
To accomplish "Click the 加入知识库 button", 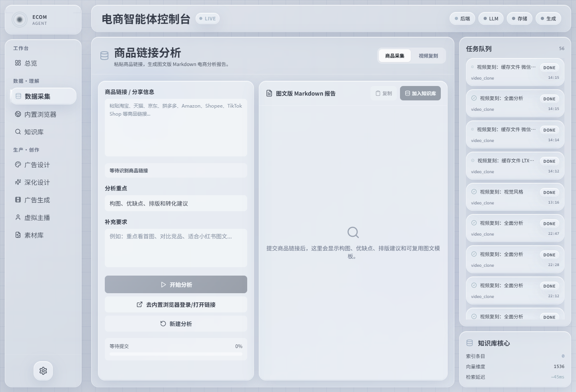I will [x=420, y=93].
